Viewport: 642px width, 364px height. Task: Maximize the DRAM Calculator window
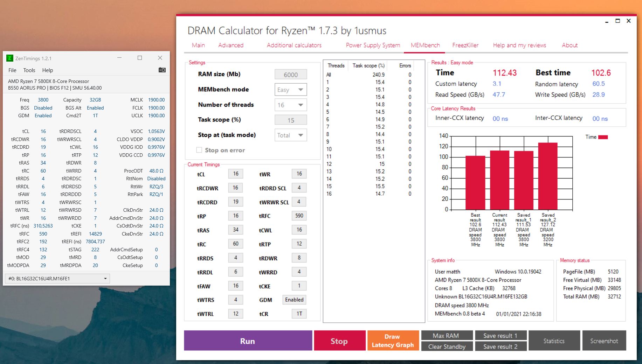click(618, 21)
